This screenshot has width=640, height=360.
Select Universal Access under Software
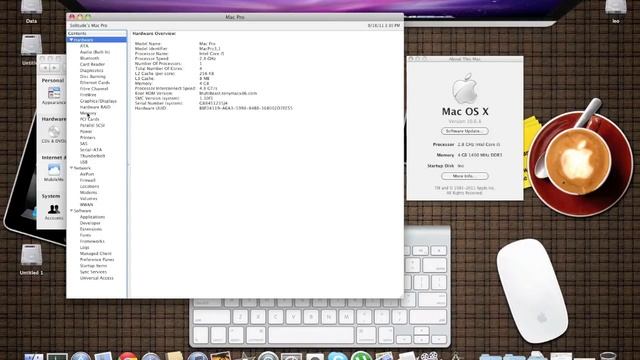point(97,278)
